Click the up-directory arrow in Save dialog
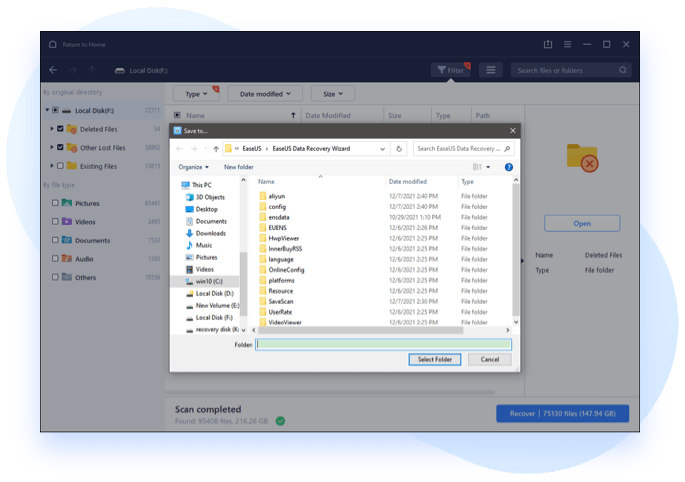This screenshot has width=685, height=482. pyautogui.click(x=216, y=148)
